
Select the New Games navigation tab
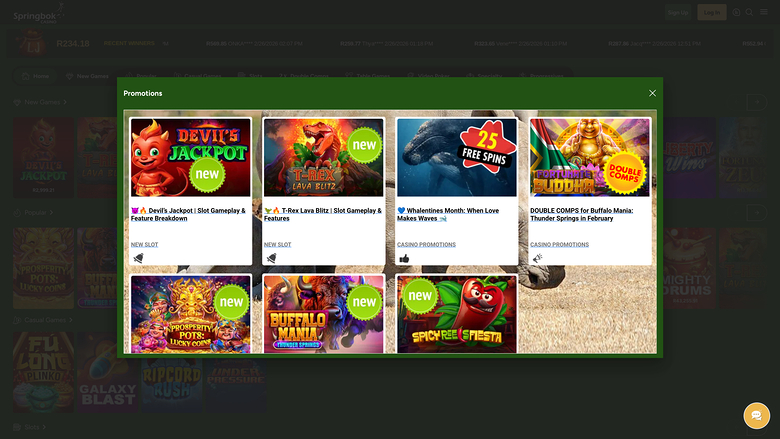87,76
